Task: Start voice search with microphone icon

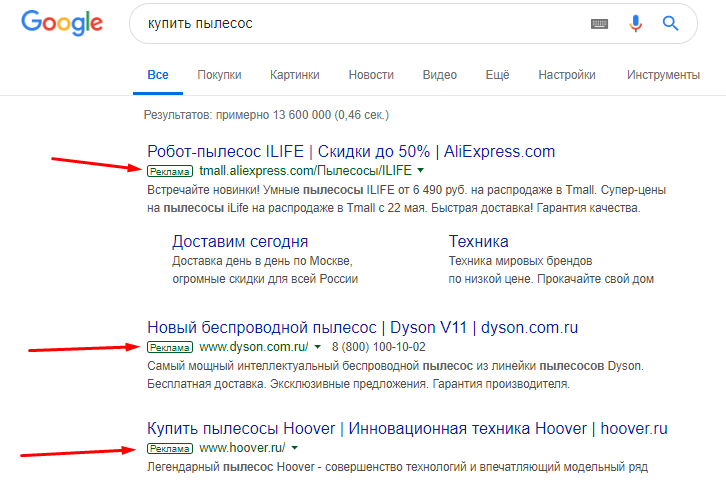Action: (x=635, y=24)
